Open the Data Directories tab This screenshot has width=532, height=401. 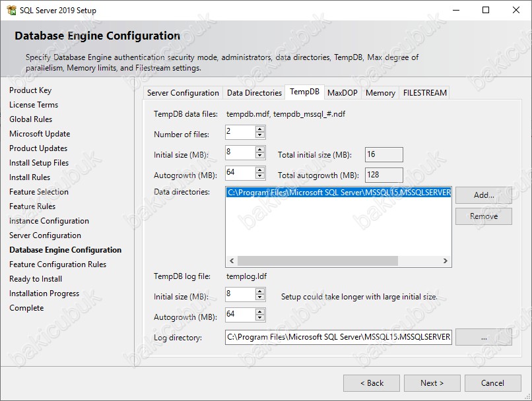pyautogui.click(x=254, y=93)
